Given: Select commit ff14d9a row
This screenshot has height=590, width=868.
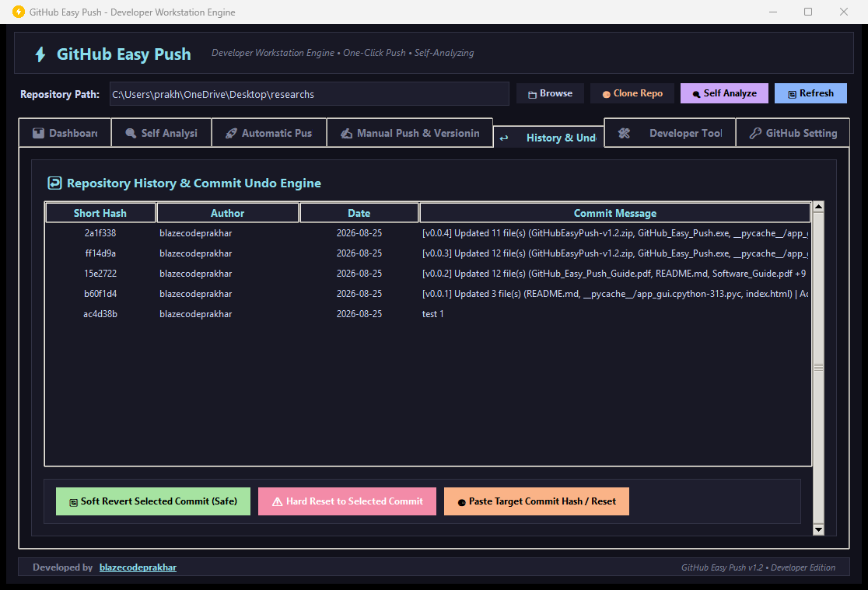Looking at the screenshot, I should pos(427,253).
